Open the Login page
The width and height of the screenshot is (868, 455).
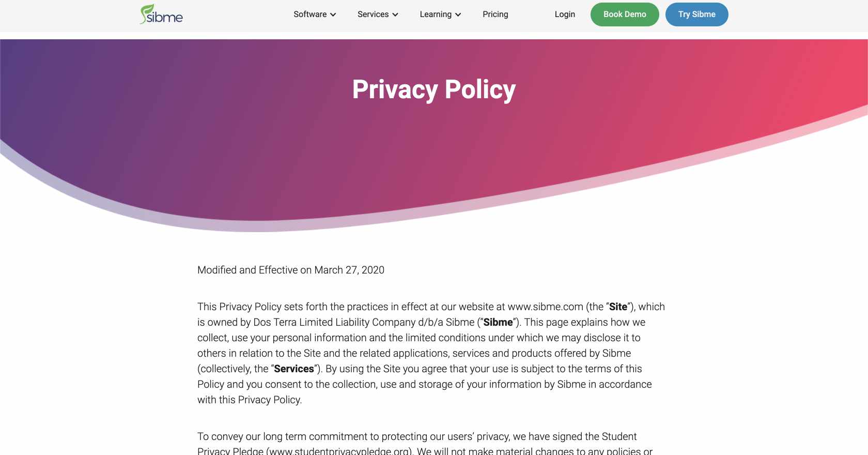click(x=565, y=14)
